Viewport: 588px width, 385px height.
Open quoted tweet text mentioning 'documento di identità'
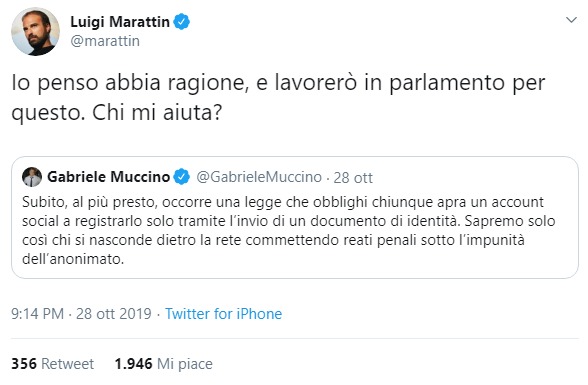[289, 231]
